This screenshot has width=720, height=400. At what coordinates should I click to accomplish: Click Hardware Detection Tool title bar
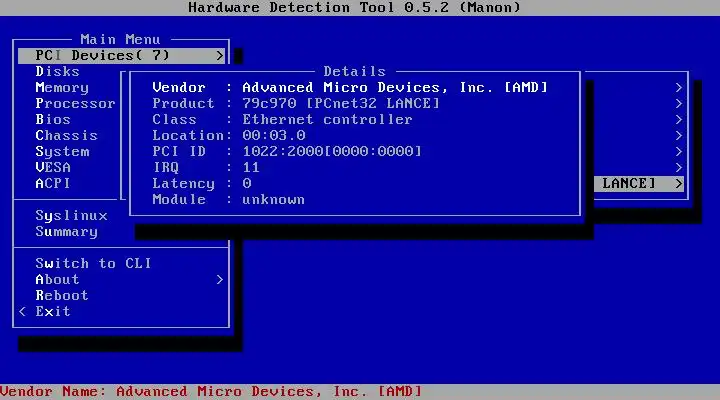[x=354, y=7]
